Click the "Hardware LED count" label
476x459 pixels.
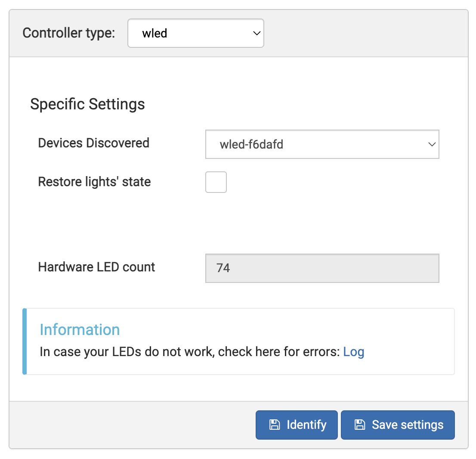[x=96, y=267]
